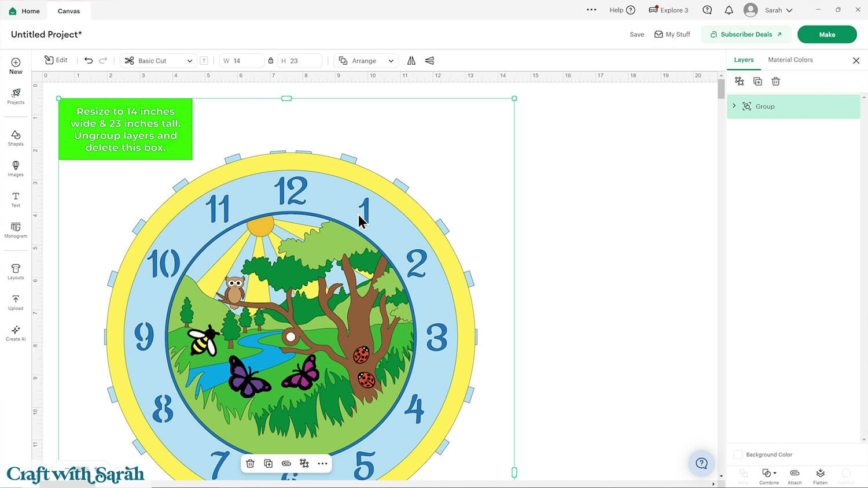Screen dimensions: 868x488
Task: Open the Shapes library
Action: coord(16,138)
